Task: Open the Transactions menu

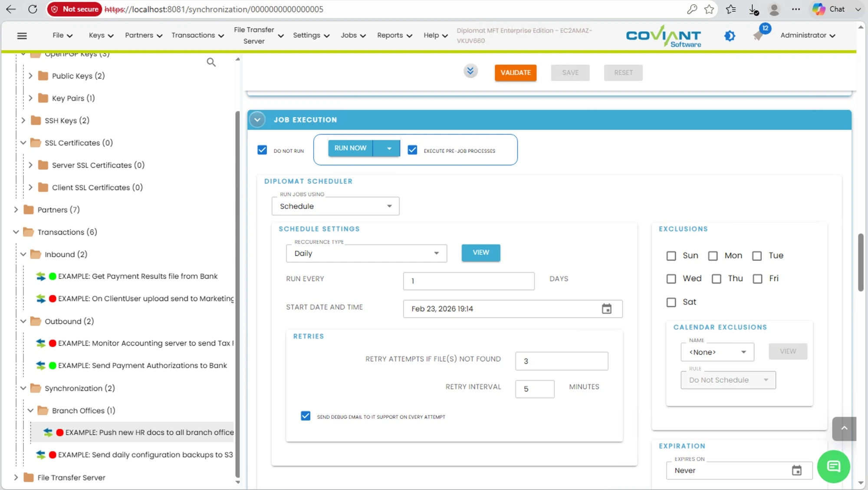Action: [x=197, y=36]
